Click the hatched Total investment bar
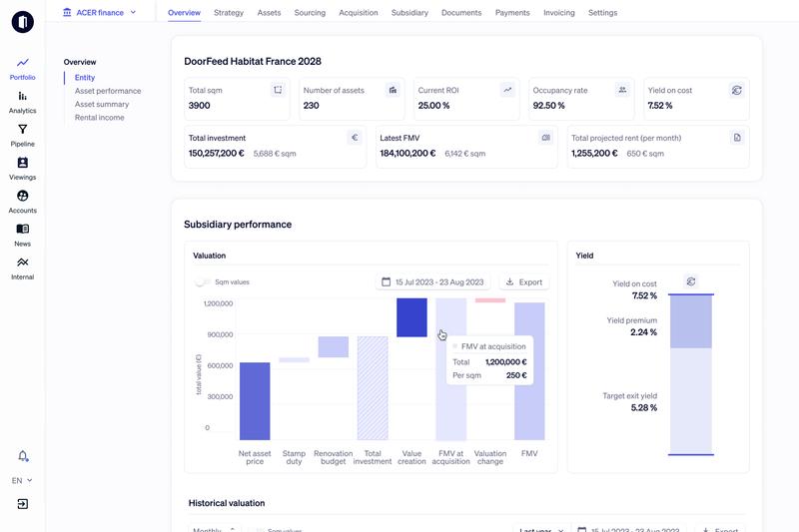The image size is (799, 532). point(373,388)
